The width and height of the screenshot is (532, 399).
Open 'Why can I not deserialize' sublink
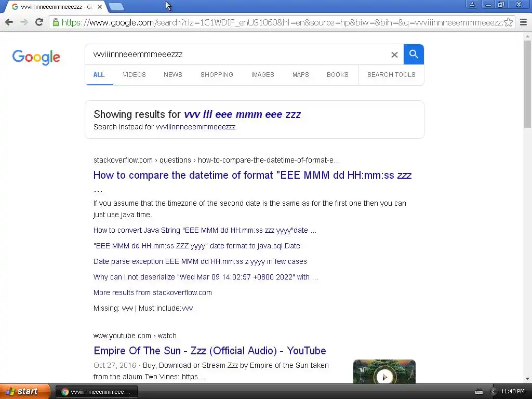coord(206,277)
